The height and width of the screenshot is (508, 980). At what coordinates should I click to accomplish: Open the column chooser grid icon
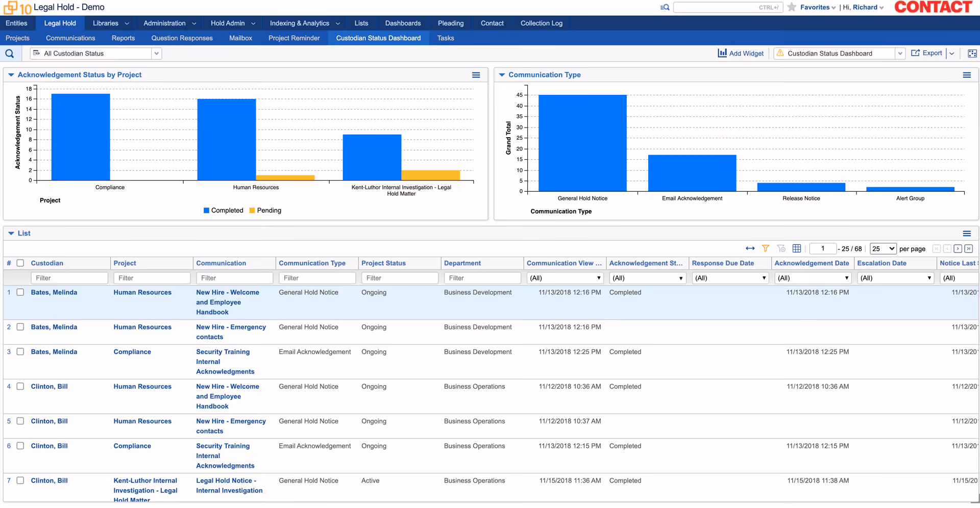[797, 248]
